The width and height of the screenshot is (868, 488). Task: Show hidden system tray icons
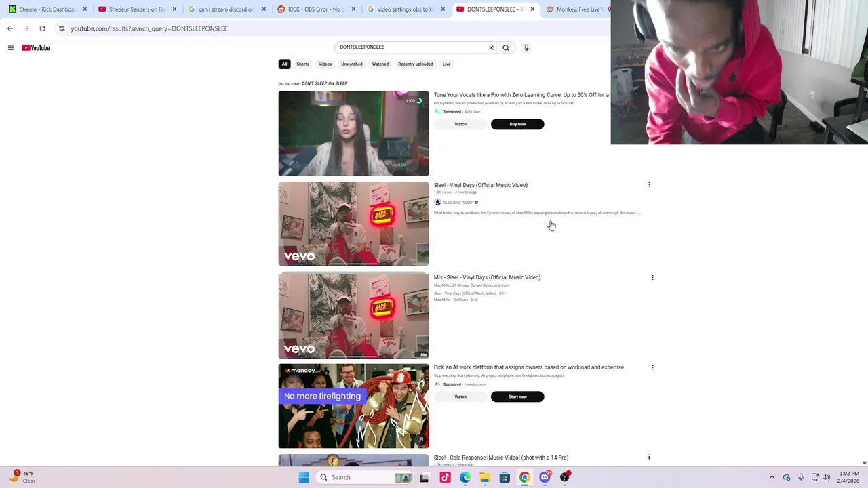coord(772,477)
